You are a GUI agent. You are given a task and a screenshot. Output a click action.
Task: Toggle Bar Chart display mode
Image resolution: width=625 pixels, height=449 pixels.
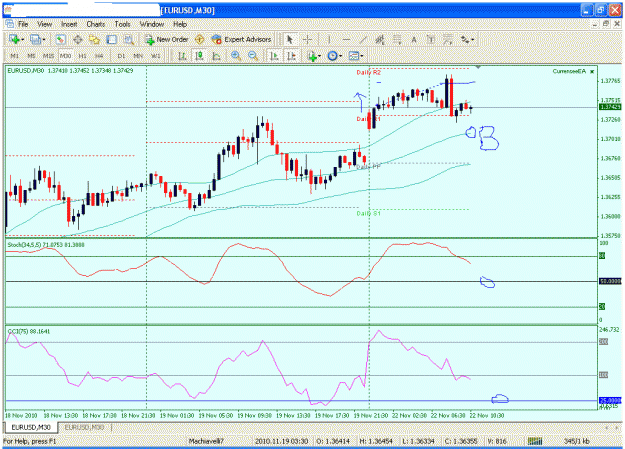pos(182,56)
